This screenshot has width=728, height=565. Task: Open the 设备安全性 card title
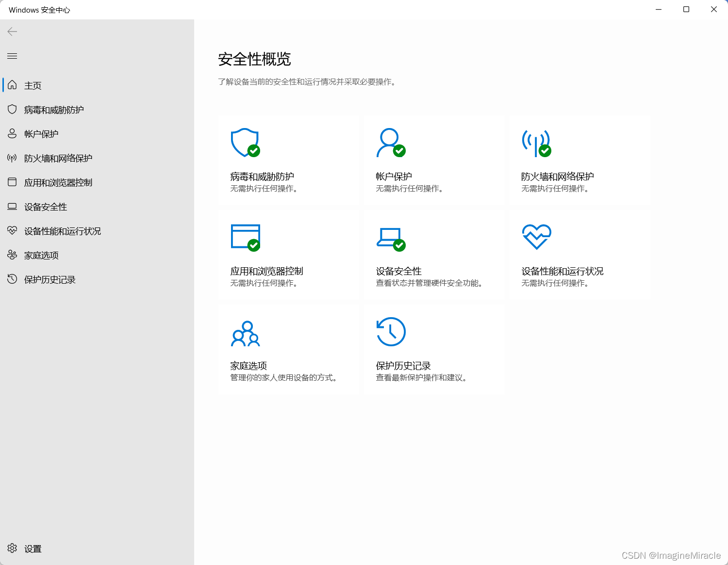[x=398, y=271]
